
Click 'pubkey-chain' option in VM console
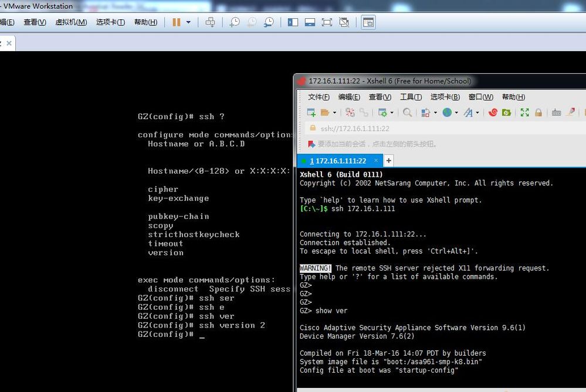[x=178, y=217]
